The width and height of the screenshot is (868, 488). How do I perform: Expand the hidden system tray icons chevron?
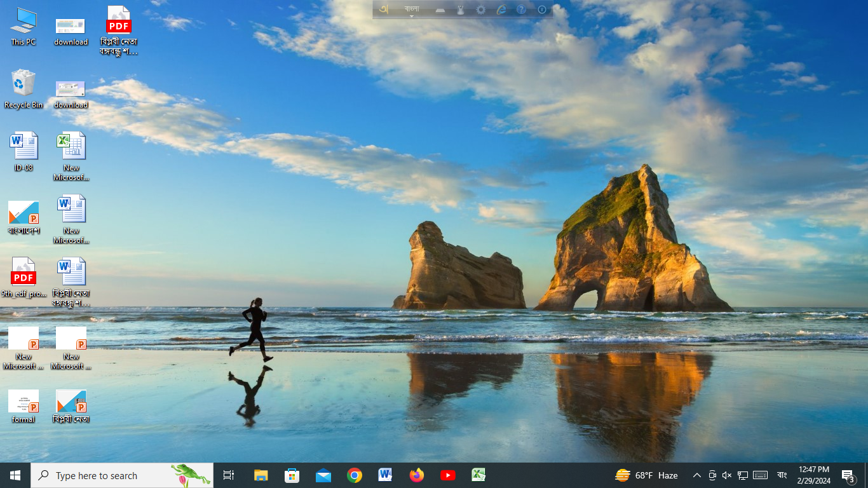coord(696,475)
